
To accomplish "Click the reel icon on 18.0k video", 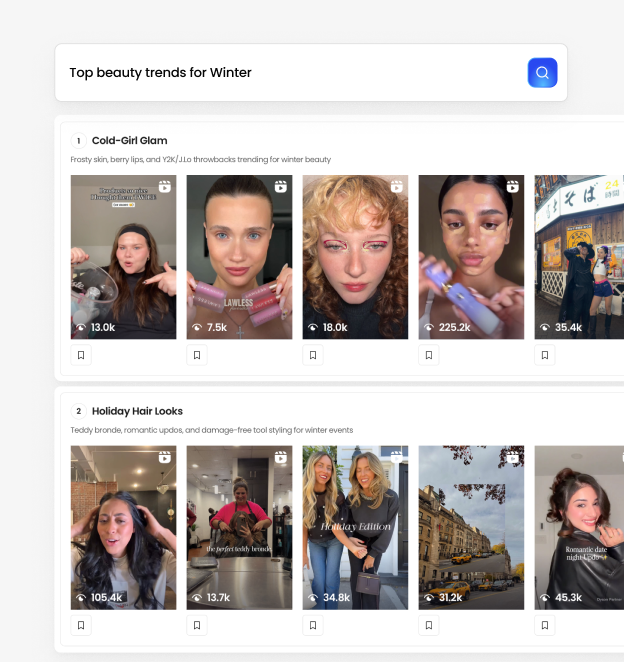I will click(396, 187).
